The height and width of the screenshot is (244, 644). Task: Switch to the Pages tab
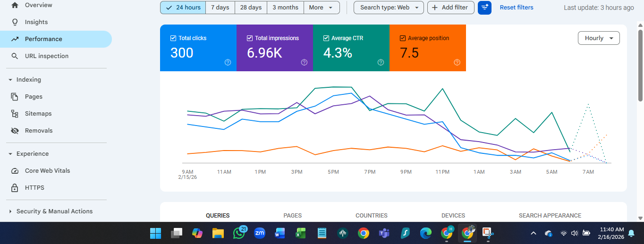click(x=292, y=216)
